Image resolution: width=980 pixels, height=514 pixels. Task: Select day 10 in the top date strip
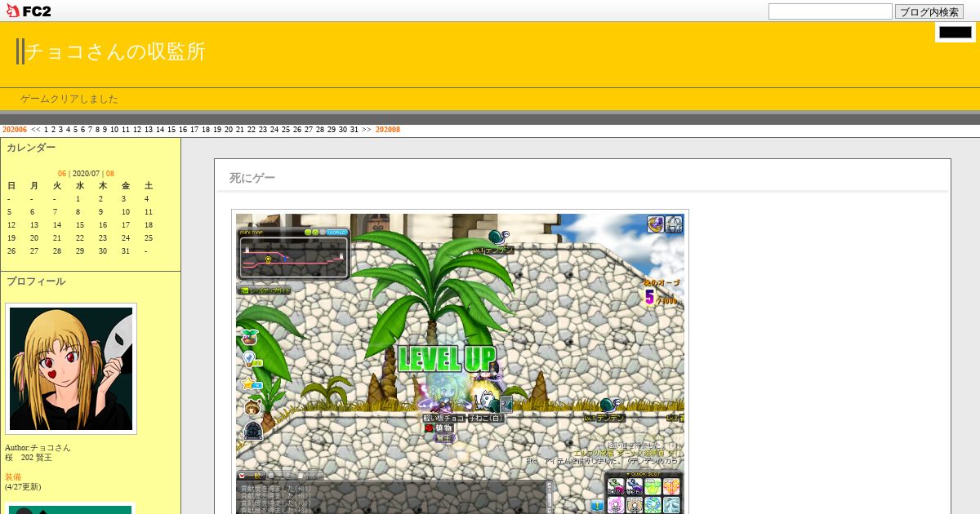point(114,130)
